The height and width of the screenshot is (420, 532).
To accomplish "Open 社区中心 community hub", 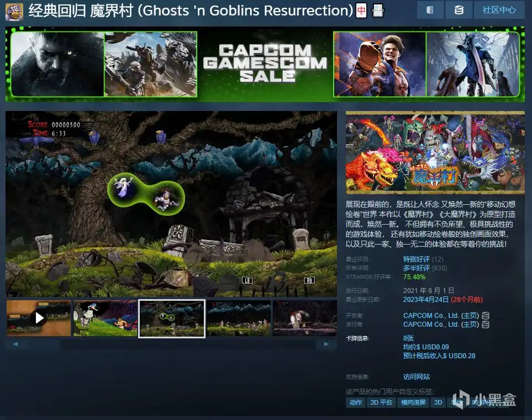I will (499, 10).
